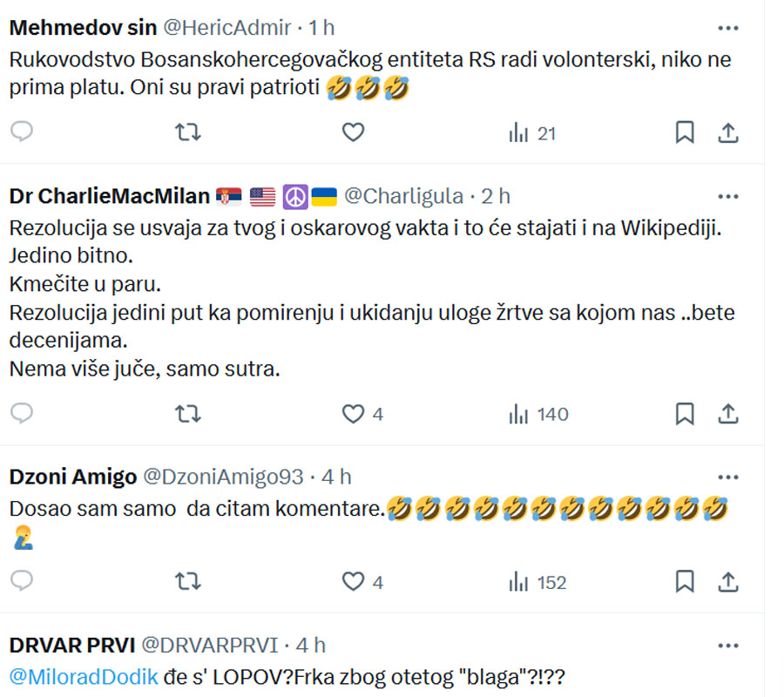The width and height of the screenshot is (784, 697).
Task: Reply to Dr CharlieMacMilan's tweet
Action: pyautogui.click(x=22, y=414)
